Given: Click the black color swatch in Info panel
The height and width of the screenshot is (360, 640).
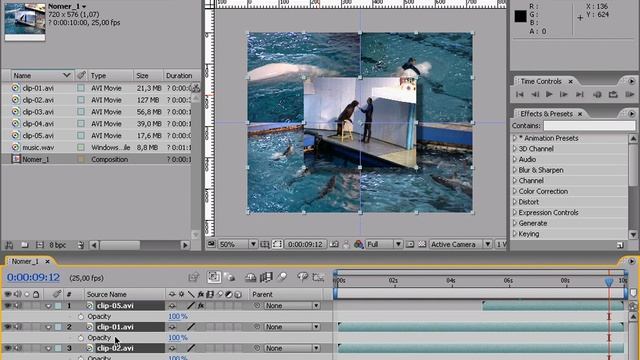Looking at the screenshot, I should click(520, 16).
